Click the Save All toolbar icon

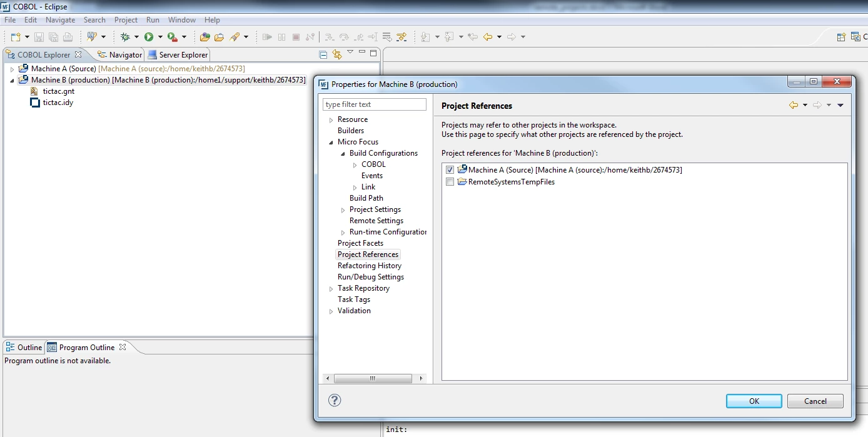[x=53, y=37]
